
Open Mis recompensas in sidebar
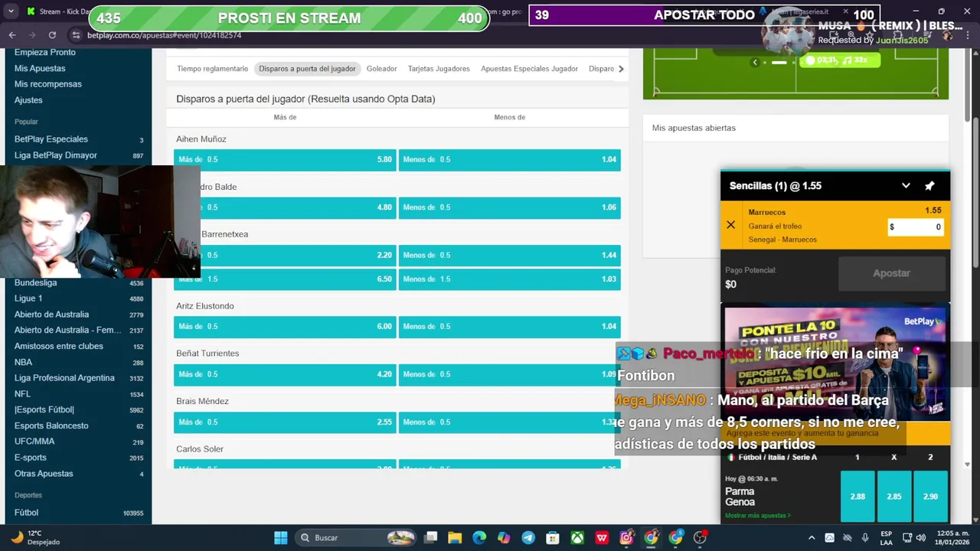pyautogui.click(x=48, y=84)
